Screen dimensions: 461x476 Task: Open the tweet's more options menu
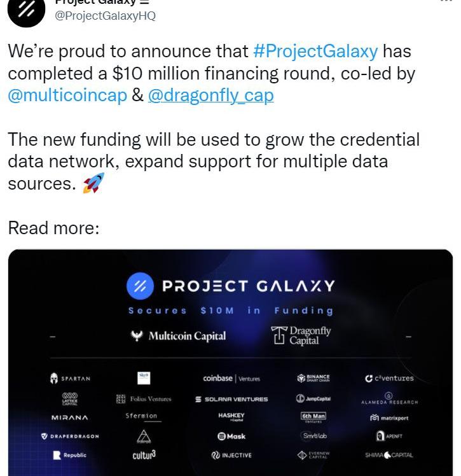[446, 1]
